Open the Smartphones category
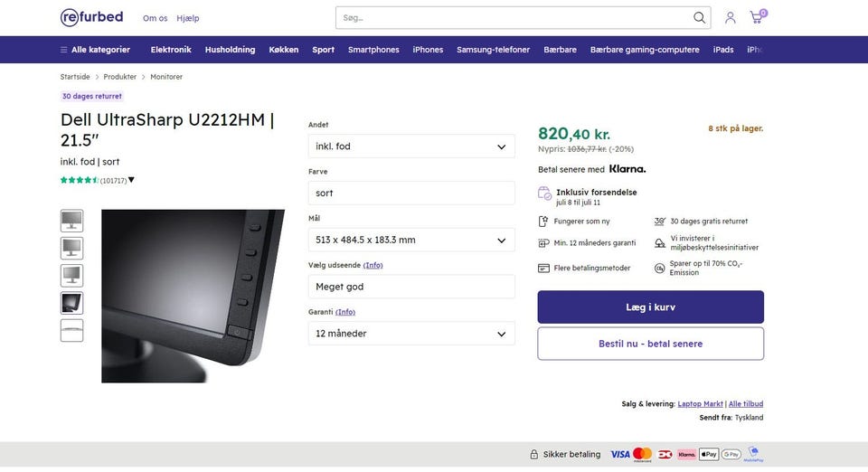Viewport: 868px width, 472px height. point(373,50)
